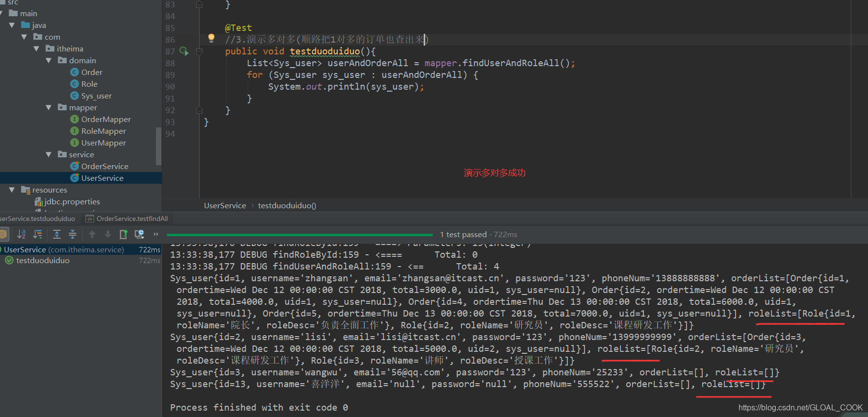Click the domain package folder icon

pyautogui.click(x=62, y=60)
